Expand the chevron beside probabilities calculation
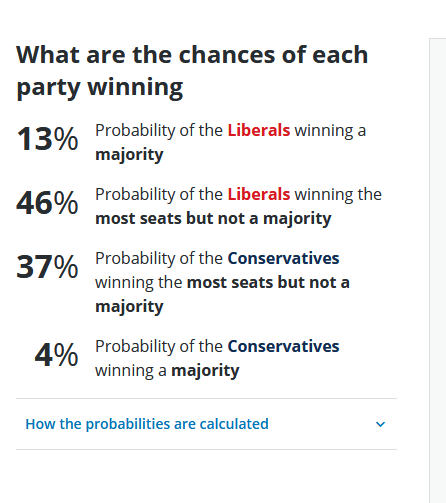 380,424
